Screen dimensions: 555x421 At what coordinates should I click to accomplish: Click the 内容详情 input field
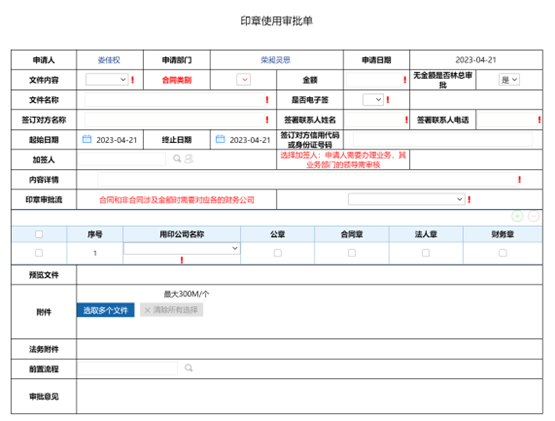click(x=307, y=179)
